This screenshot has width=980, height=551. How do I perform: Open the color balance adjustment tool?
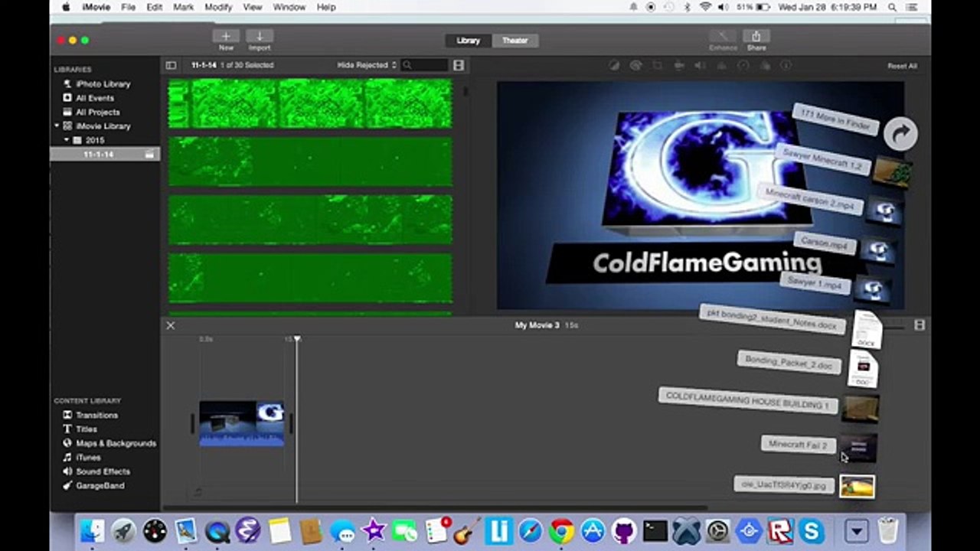(614, 66)
